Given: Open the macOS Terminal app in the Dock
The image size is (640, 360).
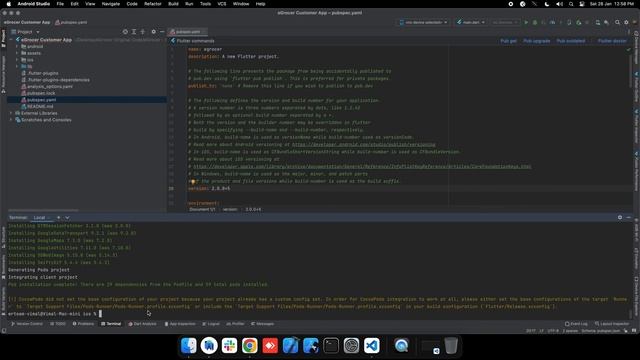Looking at the screenshot, I should [331, 345].
